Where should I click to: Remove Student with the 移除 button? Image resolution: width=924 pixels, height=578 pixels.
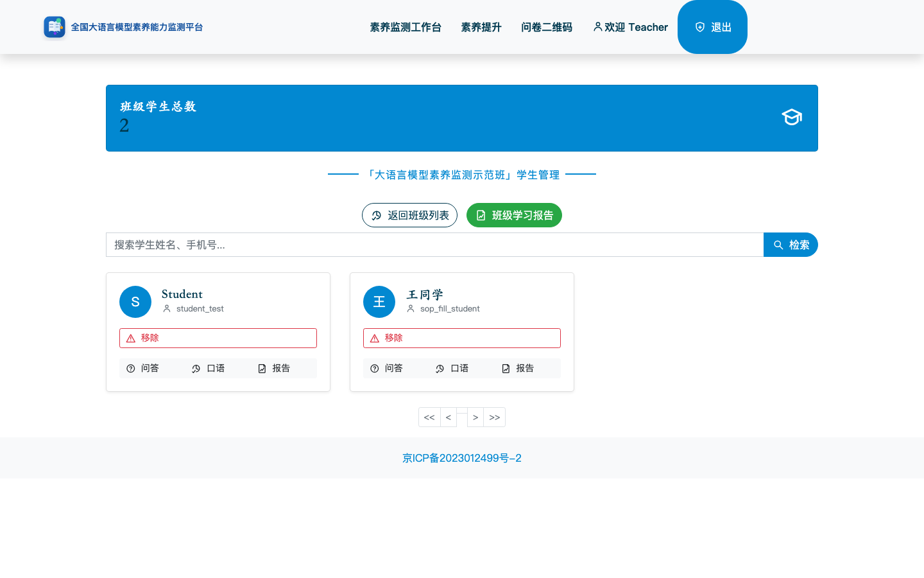(x=218, y=338)
